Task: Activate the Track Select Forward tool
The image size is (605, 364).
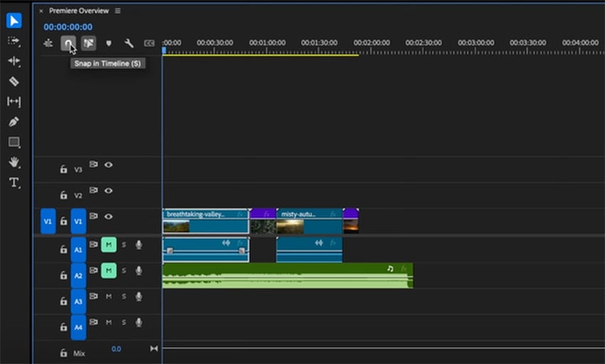Action: (14, 41)
